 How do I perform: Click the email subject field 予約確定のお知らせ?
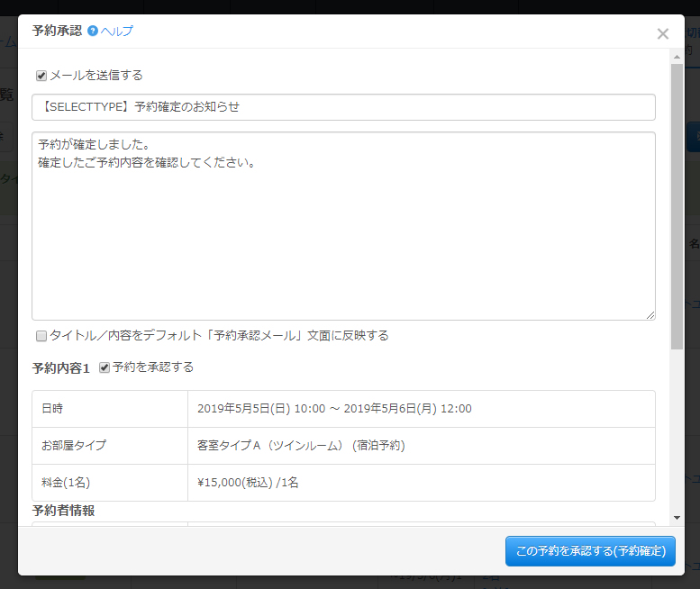click(342, 107)
